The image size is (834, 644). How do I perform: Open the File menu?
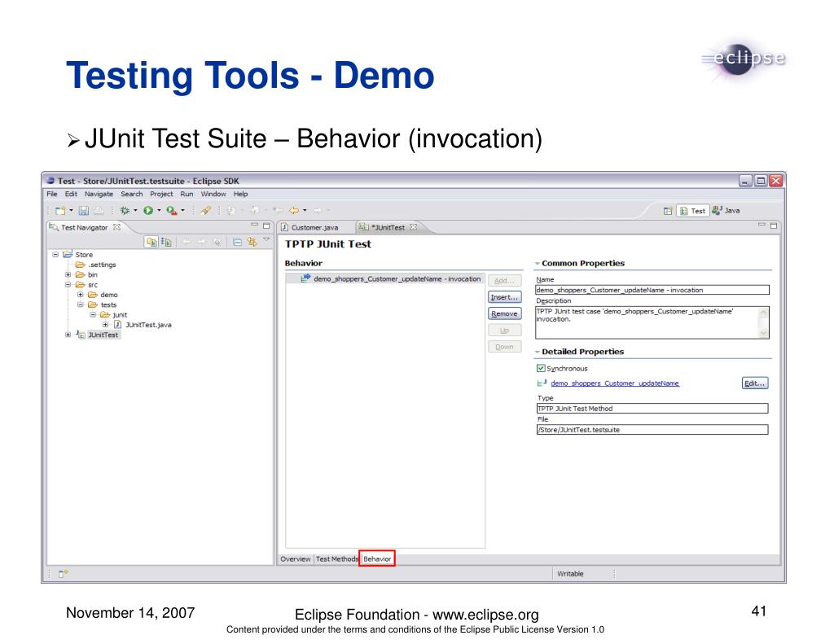(x=51, y=194)
